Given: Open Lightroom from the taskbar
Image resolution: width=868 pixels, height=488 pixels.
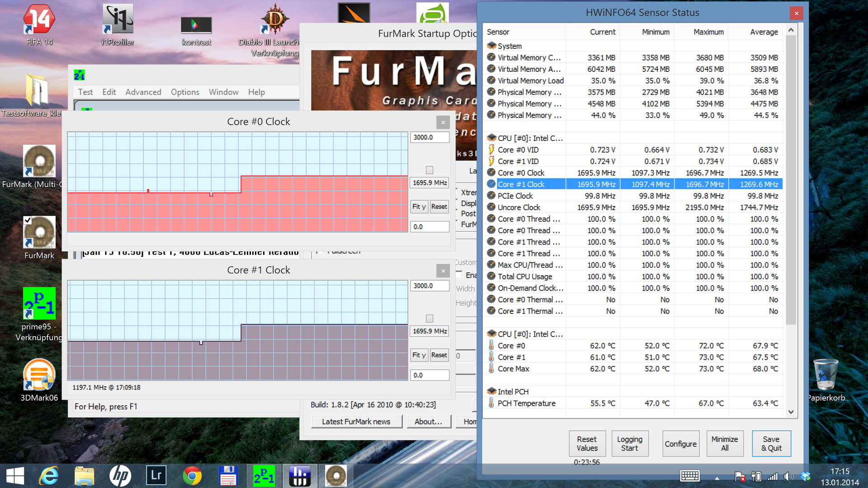Looking at the screenshot, I should [156, 476].
